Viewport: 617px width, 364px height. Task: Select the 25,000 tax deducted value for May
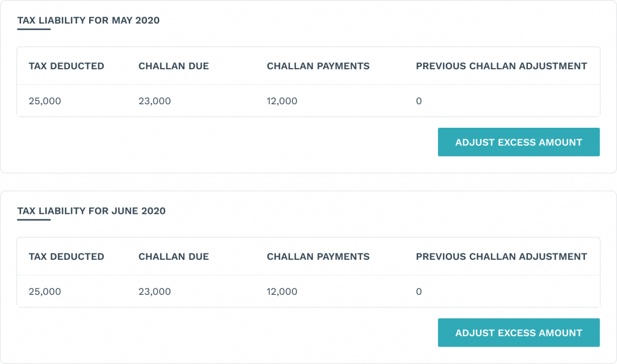pos(44,101)
